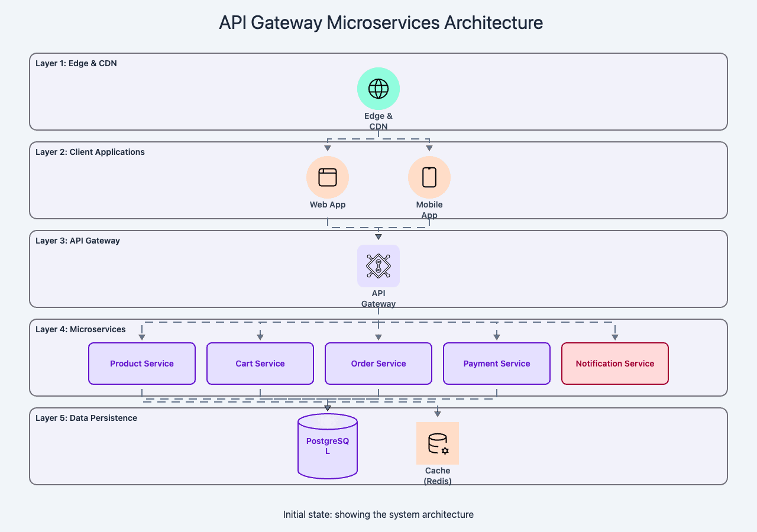Select the red Notification Service box
Viewport: 757px width, 532px height.
[x=615, y=364]
